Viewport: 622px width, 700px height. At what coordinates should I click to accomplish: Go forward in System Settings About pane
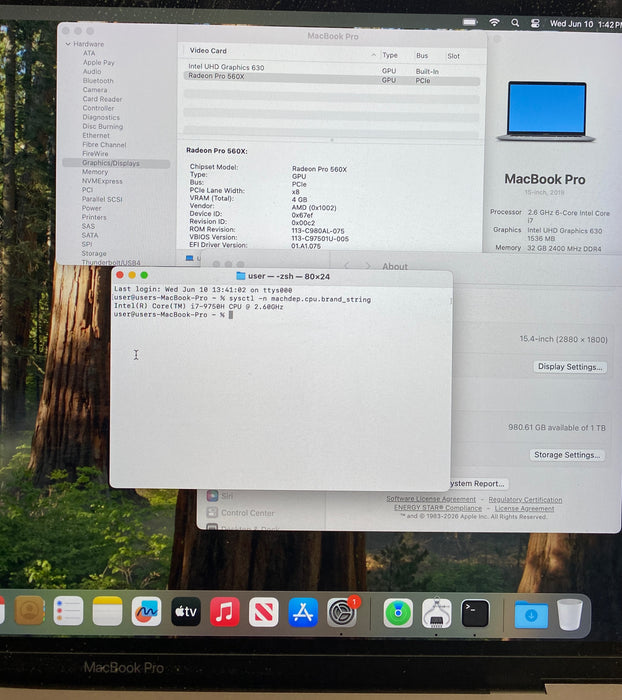[367, 266]
